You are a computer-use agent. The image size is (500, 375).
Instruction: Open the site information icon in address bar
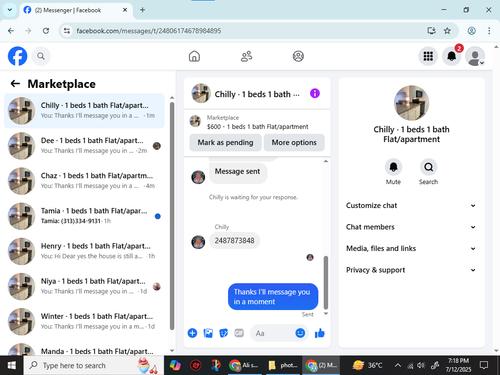67,31
